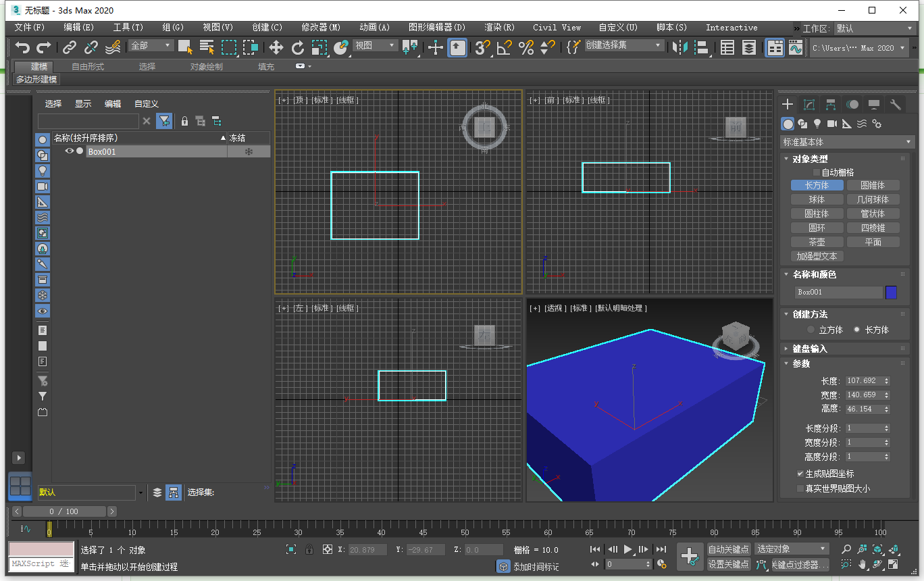Select the 立方体 radio button
This screenshot has width=924, height=581.
coord(811,330)
